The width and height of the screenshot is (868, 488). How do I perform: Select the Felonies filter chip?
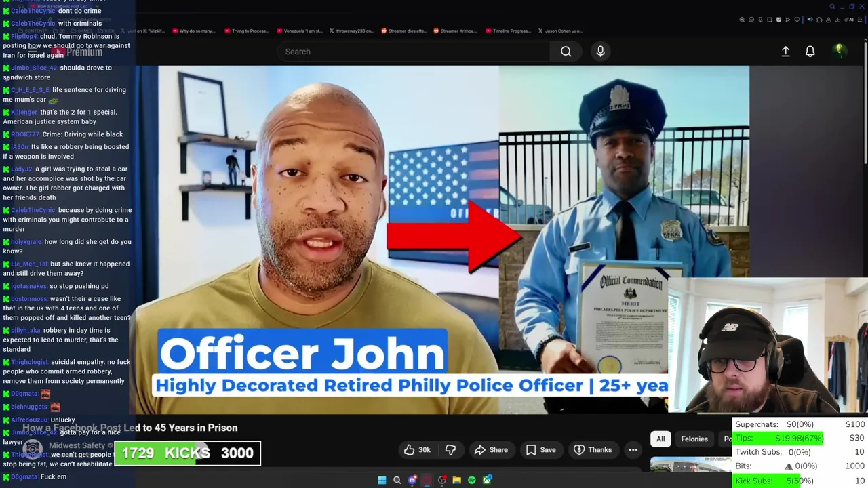tap(694, 439)
